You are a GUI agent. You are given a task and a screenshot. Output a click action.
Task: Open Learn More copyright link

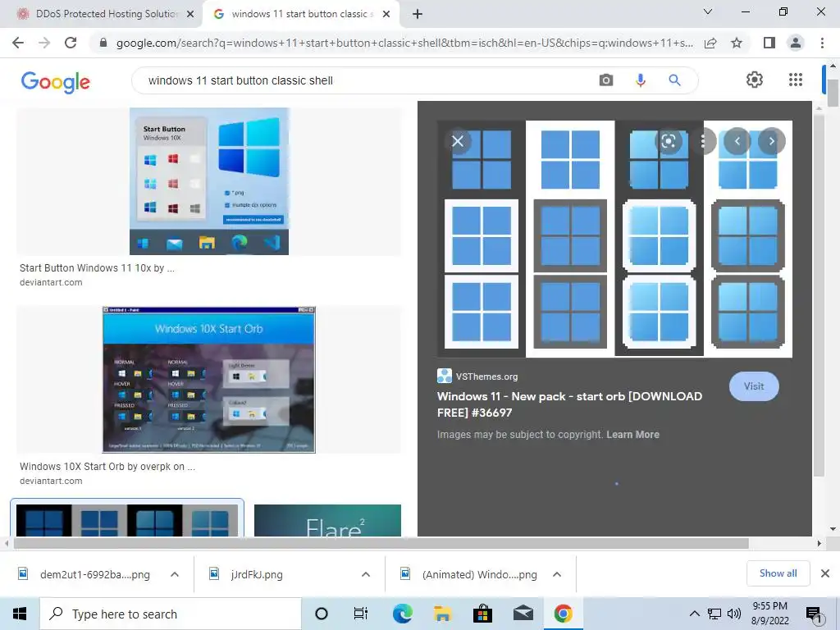632,435
